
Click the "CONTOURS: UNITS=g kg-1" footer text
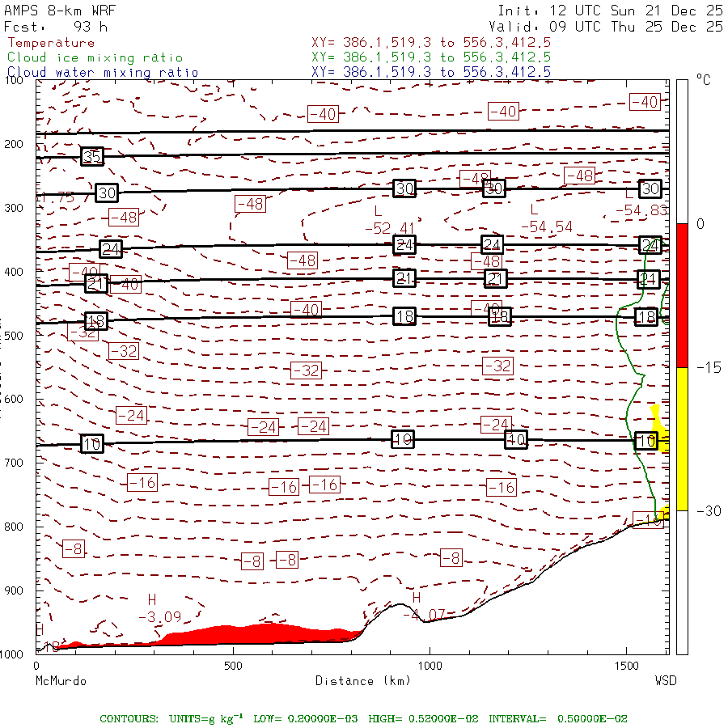coord(171,719)
